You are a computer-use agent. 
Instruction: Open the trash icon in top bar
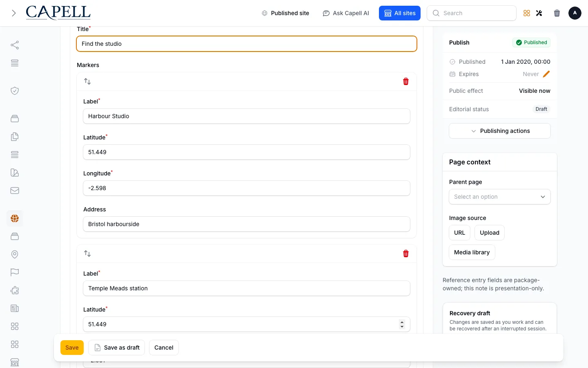tap(557, 13)
